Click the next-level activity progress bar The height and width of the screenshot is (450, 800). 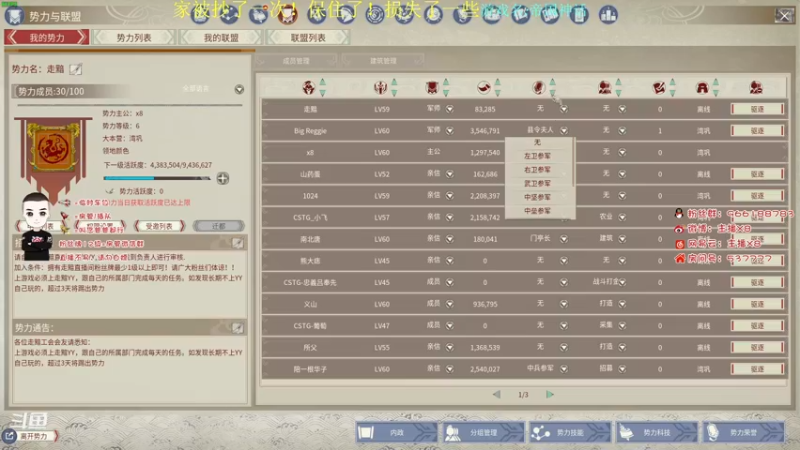157,179
